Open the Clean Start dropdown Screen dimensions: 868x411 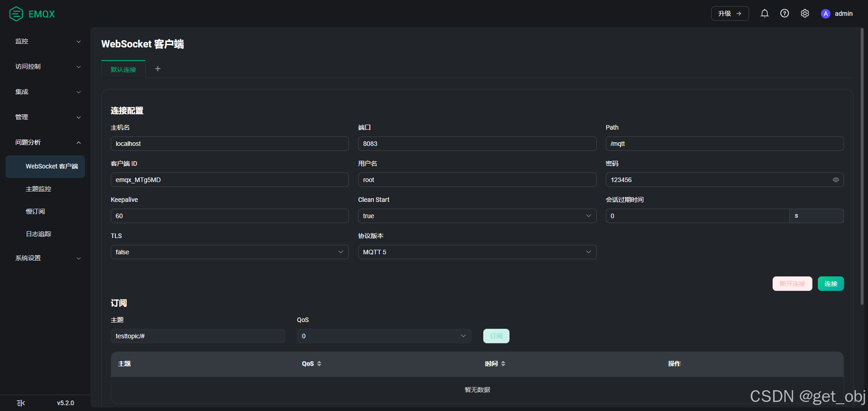(477, 216)
